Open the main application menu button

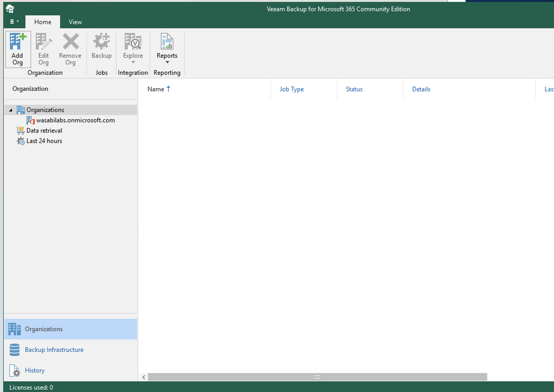tap(14, 22)
